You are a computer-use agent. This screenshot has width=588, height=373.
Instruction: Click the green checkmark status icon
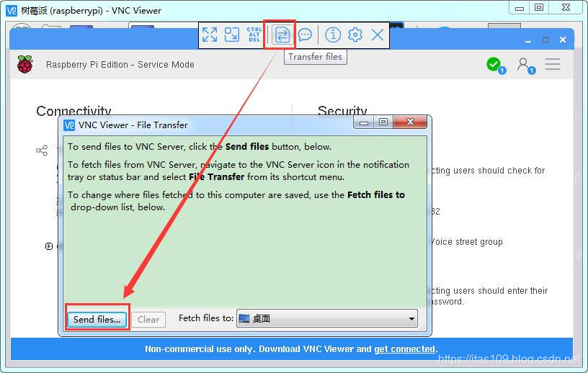(495, 66)
